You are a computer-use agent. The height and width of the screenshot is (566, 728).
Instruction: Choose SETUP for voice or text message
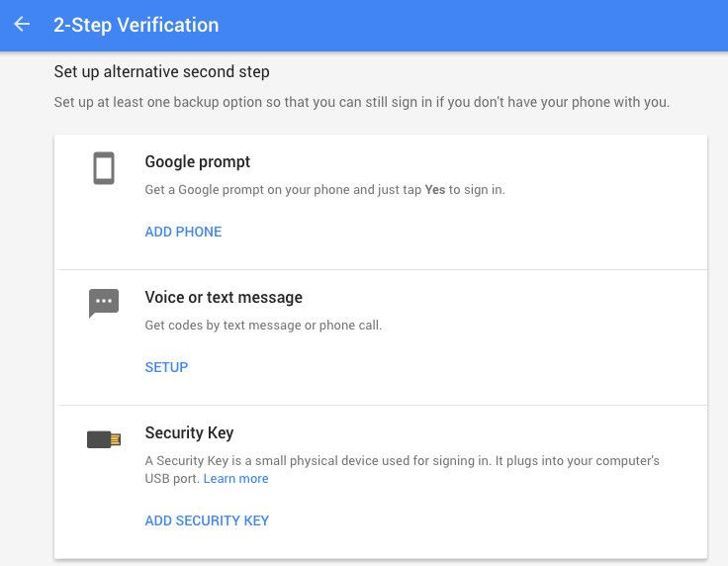[166, 367]
